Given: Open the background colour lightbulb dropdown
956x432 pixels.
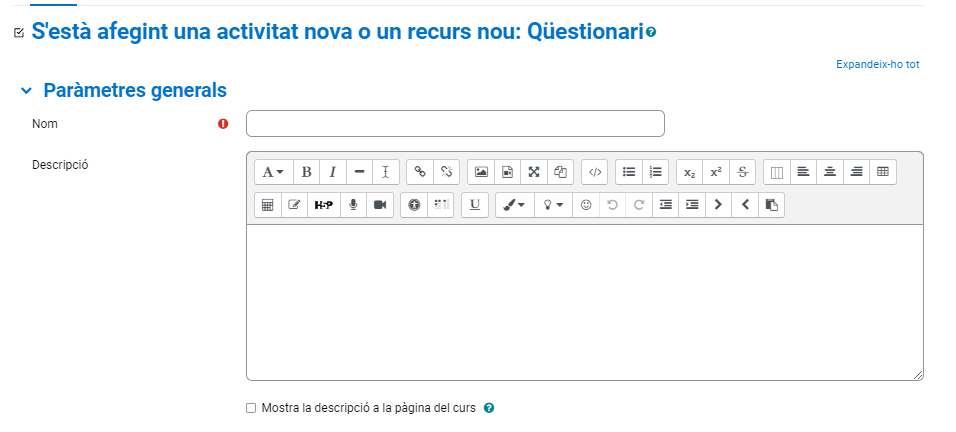Looking at the screenshot, I should 553,205.
